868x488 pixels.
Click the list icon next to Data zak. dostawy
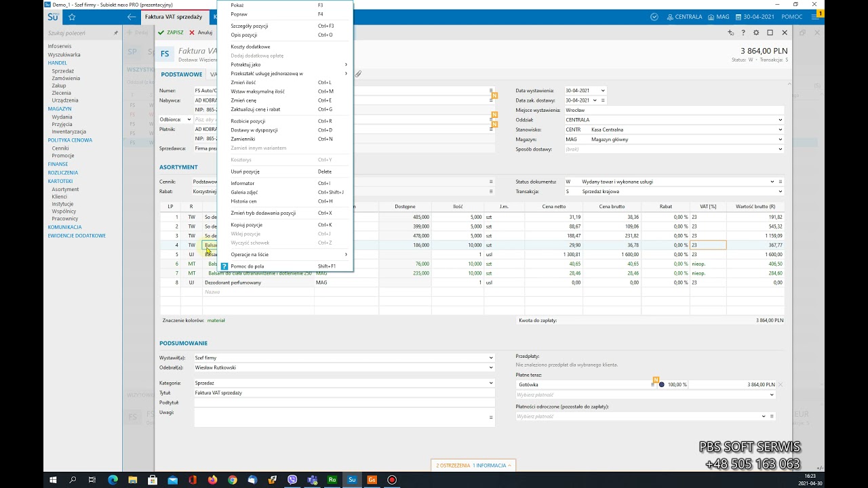(603, 100)
